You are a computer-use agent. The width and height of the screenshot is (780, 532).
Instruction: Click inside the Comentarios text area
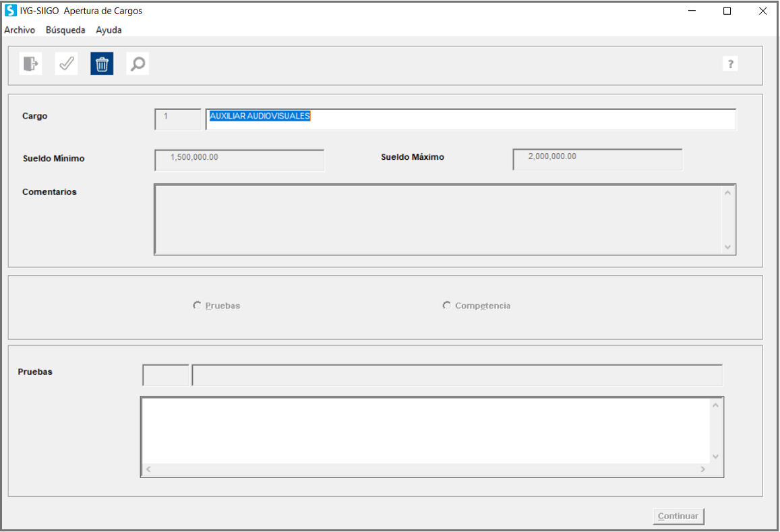(x=438, y=219)
